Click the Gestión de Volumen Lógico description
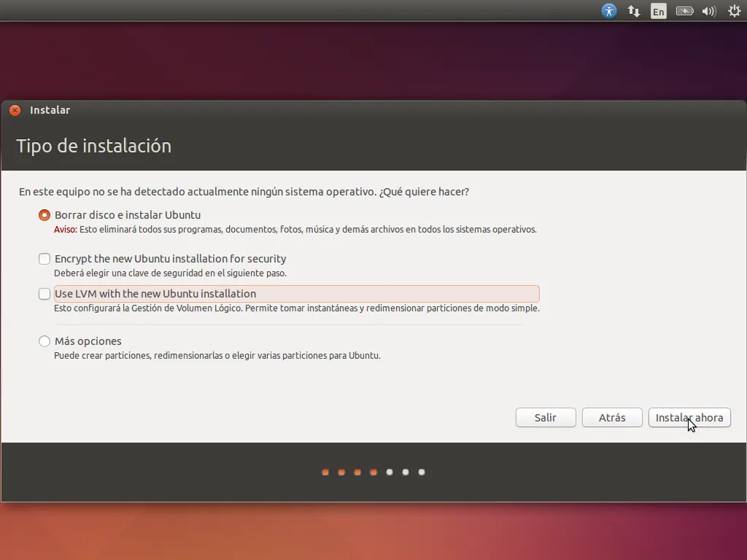The height and width of the screenshot is (560, 747). tap(297, 308)
